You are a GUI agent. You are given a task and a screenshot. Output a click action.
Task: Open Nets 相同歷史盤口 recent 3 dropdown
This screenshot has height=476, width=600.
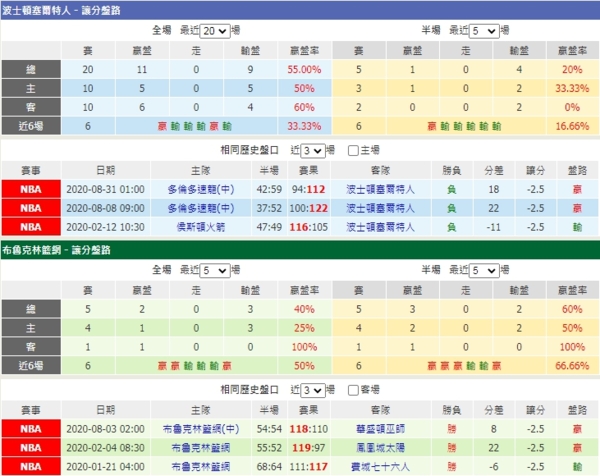313,390
